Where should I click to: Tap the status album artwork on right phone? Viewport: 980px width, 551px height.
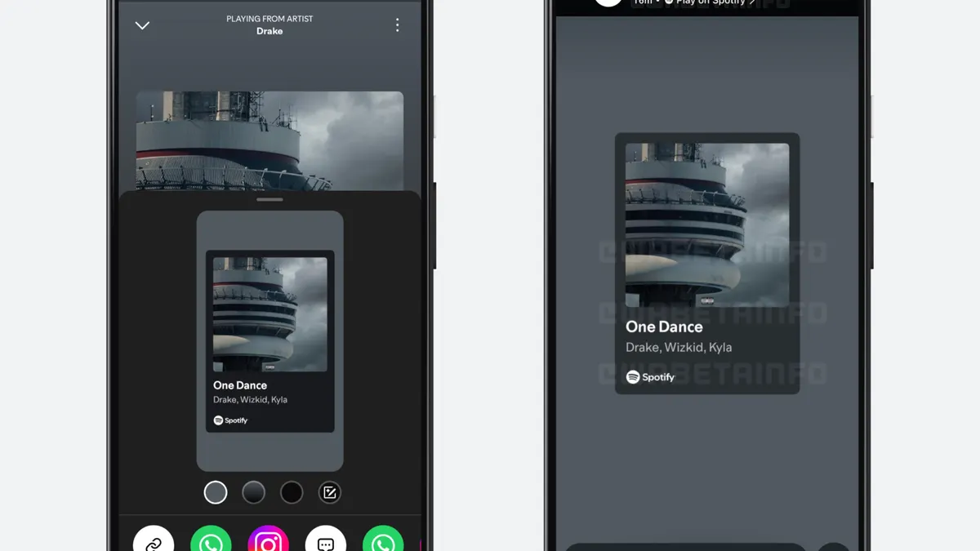[x=707, y=225]
